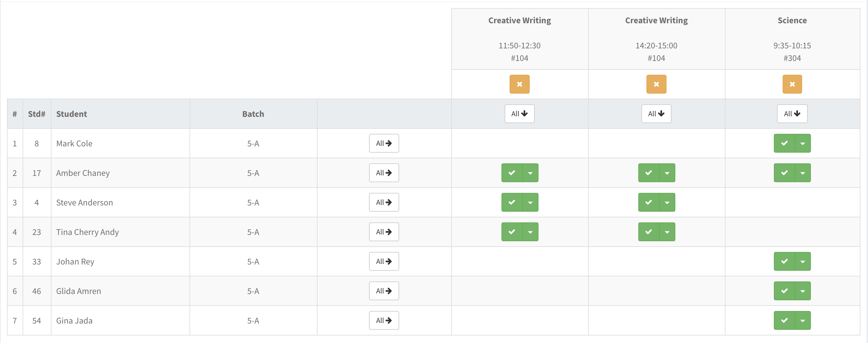Click All down-arrow for Creative Writing 11:50
Screen dimensions: 868x343
coord(519,114)
